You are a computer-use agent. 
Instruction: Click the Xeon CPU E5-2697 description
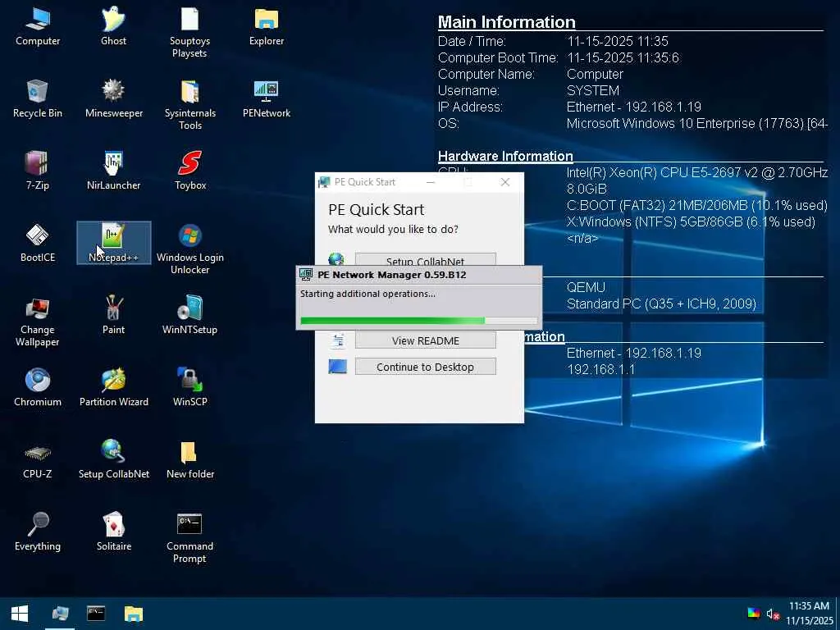(697, 172)
